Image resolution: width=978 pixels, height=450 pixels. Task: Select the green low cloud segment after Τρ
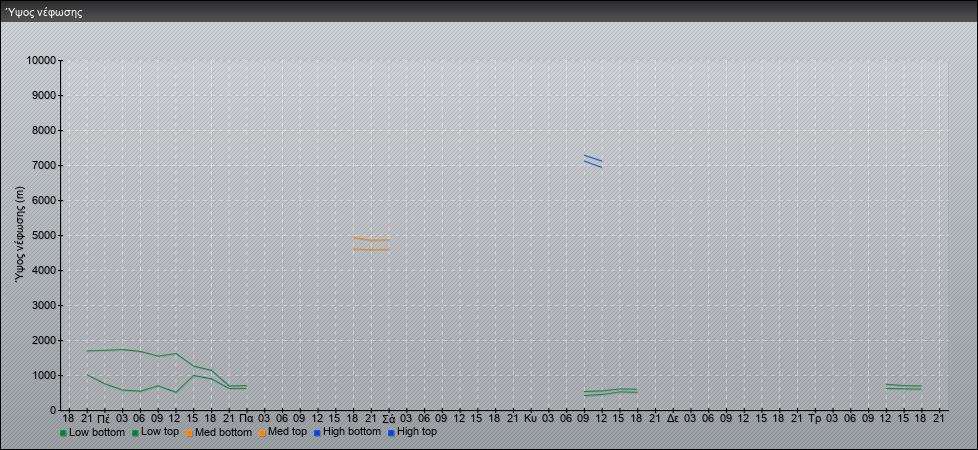click(x=903, y=386)
